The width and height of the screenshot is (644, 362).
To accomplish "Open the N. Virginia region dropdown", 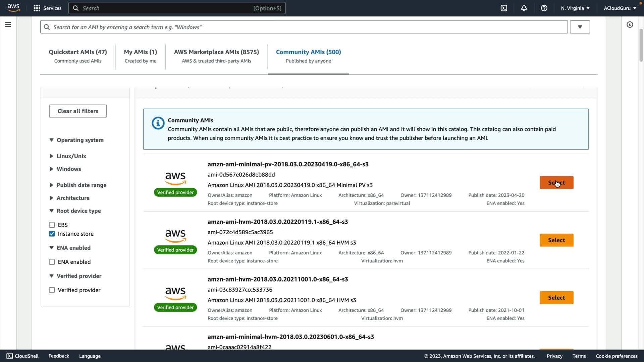I will [575, 8].
